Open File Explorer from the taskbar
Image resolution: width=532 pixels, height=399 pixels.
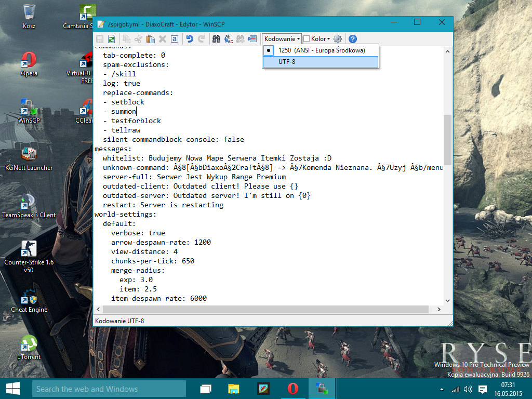point(234,389)
